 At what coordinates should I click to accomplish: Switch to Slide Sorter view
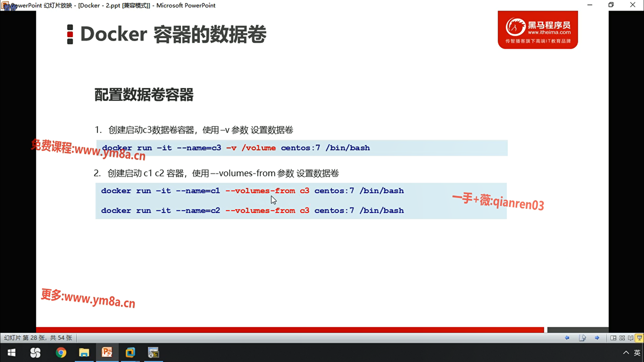tap(622, 338)
